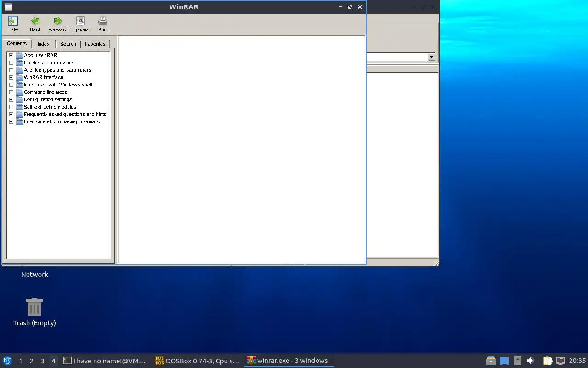Image resolution: width=588 pixels, height=368 pixels.
Task: Open the start menu launcher icon
Action: pyautogui.click(x=7, y=361)
